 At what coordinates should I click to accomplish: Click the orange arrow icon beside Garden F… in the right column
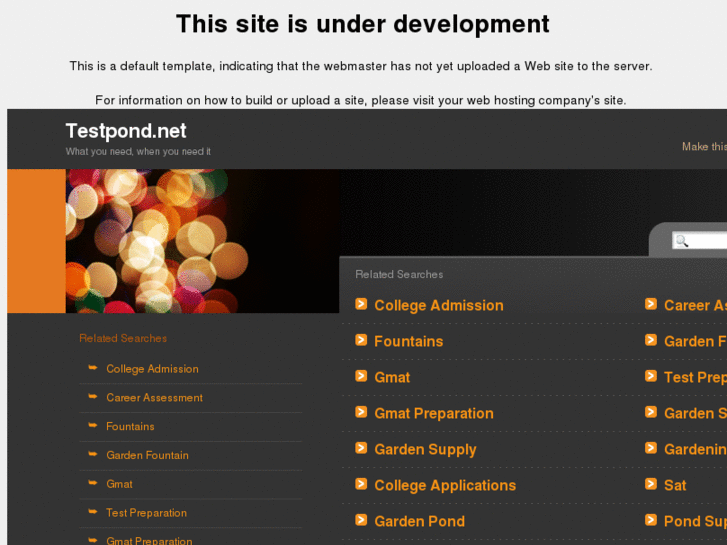point(651,340)
